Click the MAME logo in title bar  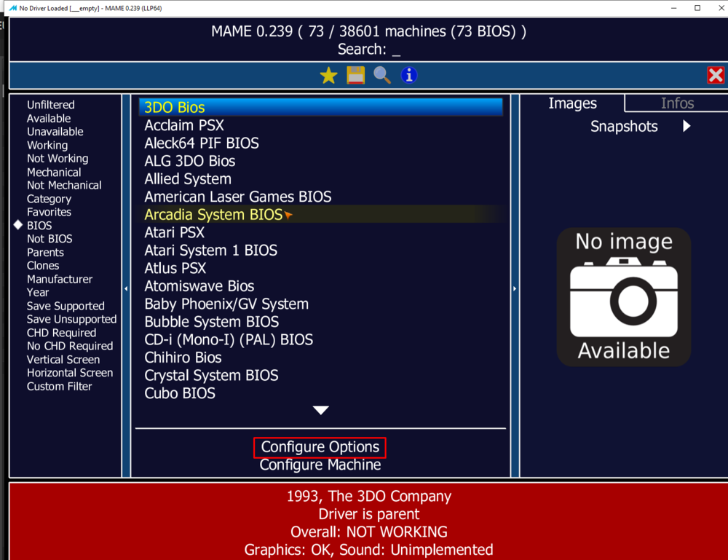[12, 8]
